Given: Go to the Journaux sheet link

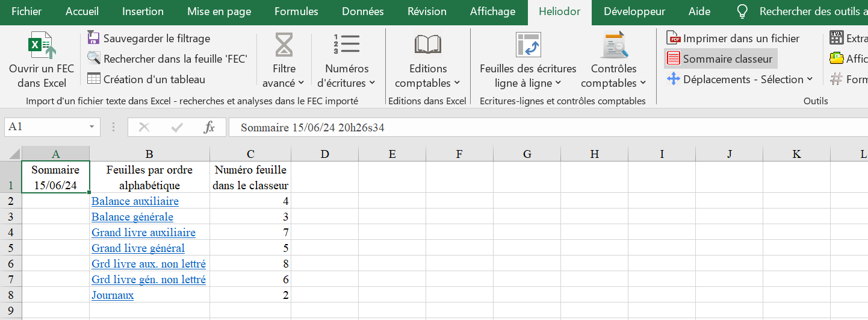Looking at the screenshot, I should click(x=113, y=295).
